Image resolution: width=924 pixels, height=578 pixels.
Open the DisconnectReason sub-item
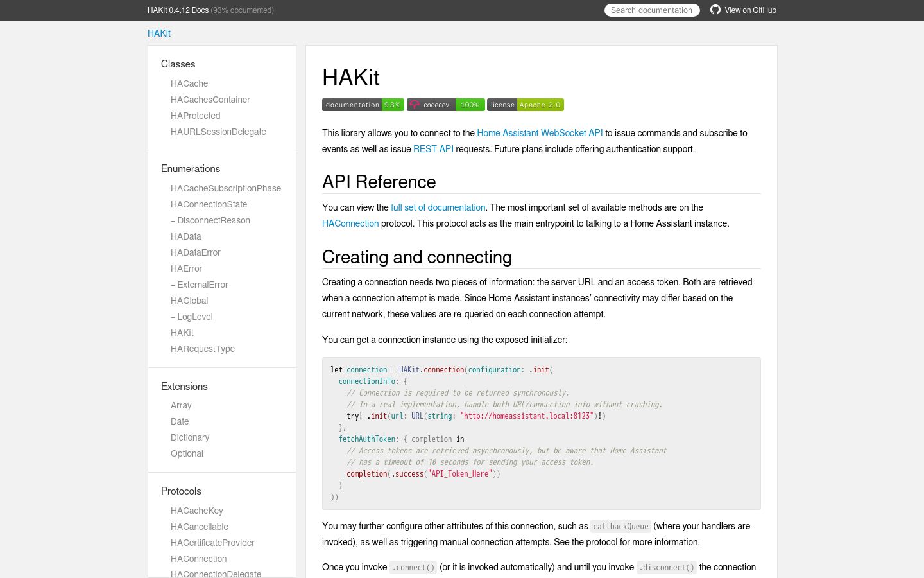[210, 220]
